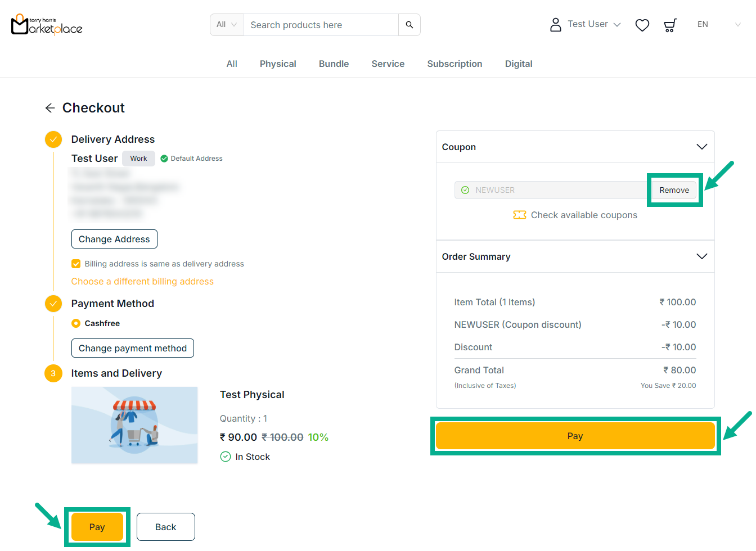The width and height of the screenshot is (756, 551).
Task: Click the search magnifier icon
Action: pyautogui.click(x=409, y=25)
